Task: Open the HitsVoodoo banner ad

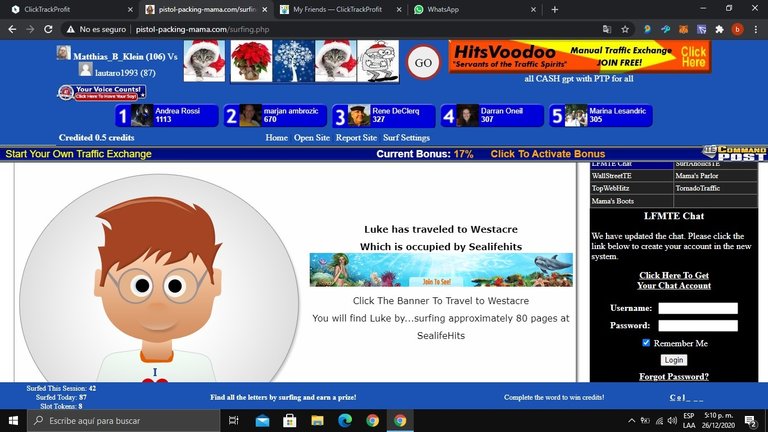Action: pyautogui.click(x=579, y=57)
